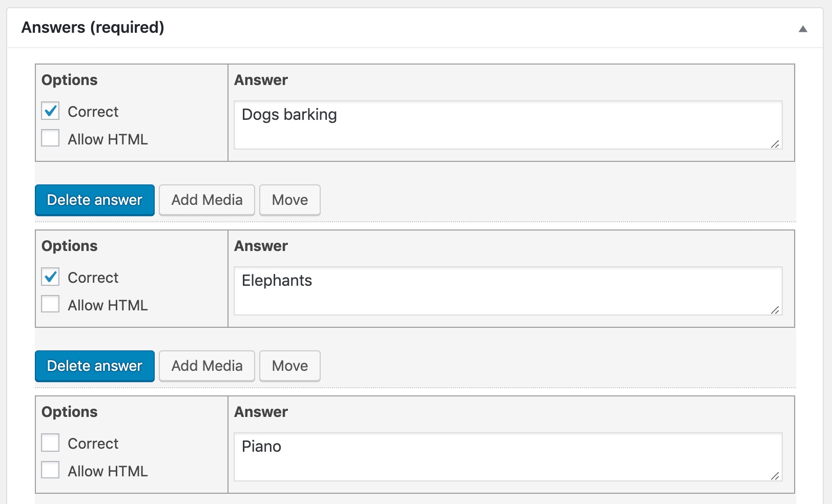Add Media to the Elephants answer
832x504 pixels.
(206, 366)
